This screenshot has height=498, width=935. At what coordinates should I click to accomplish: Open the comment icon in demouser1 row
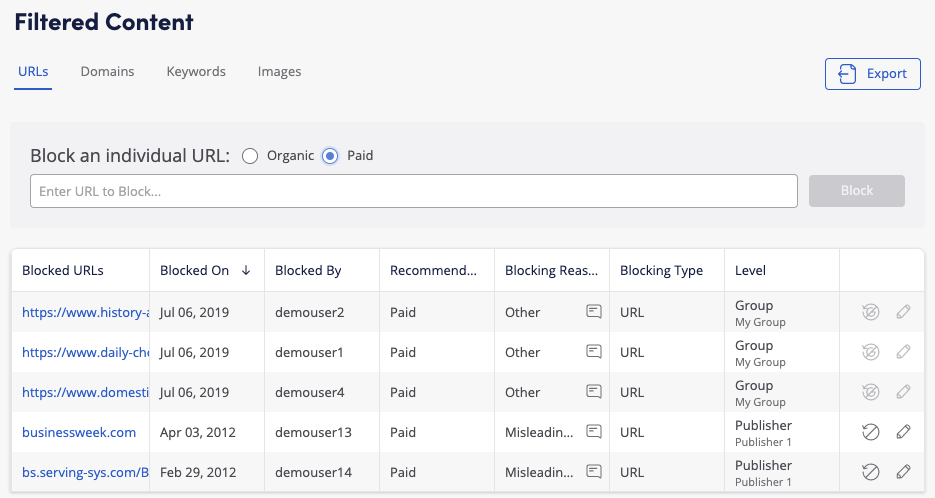click(x=594, y=352)
